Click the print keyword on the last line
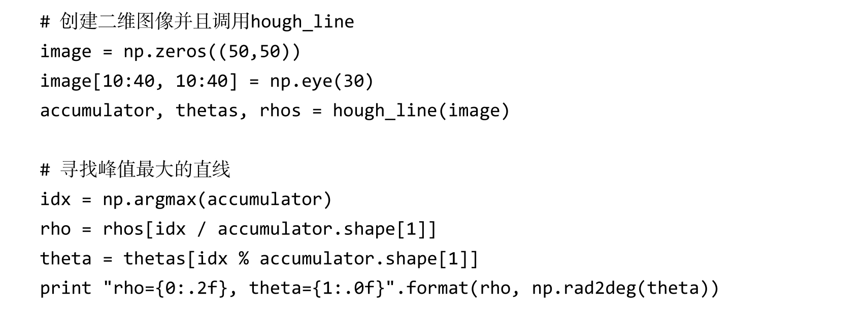 click(65, 288)
